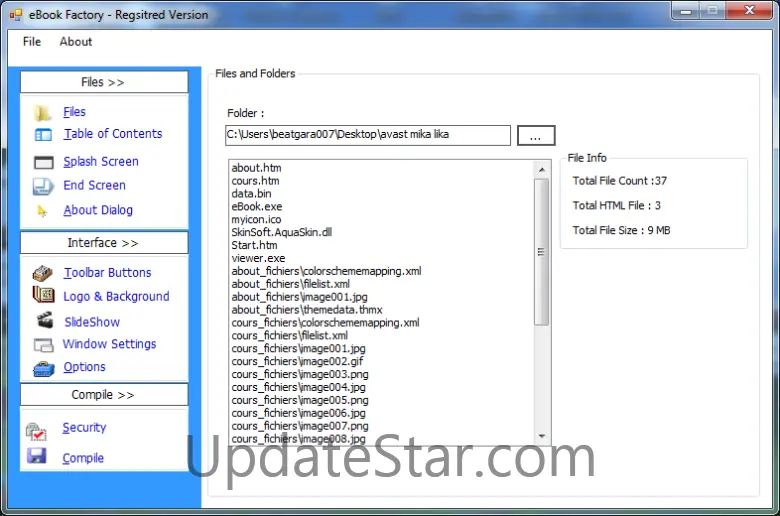Image resolution: width=780 pixels, height=516 pixels.
Task: Collapse the Interface >> section header
Action: tap(104, 243)
